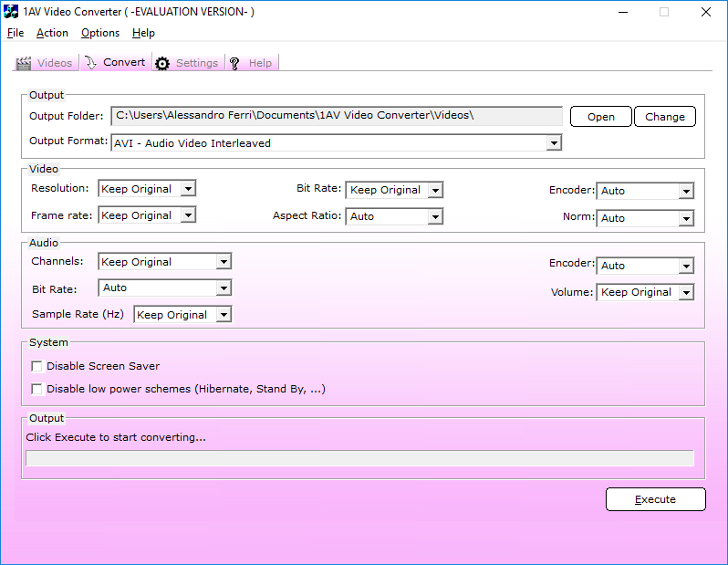The height and width of the screenshot is (565, 728).
Task: Open the Action menu
Action: 52,33
